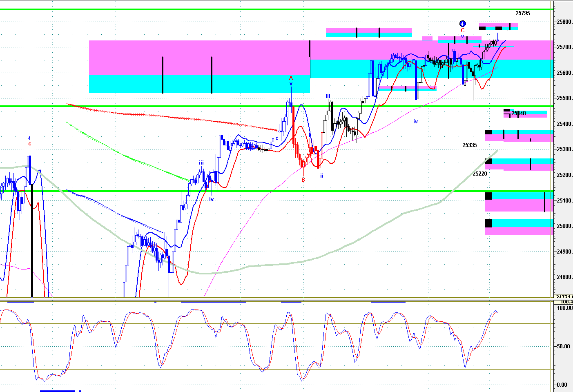
Task: Click the 25300 price axis label
Action: pos(564,149)
